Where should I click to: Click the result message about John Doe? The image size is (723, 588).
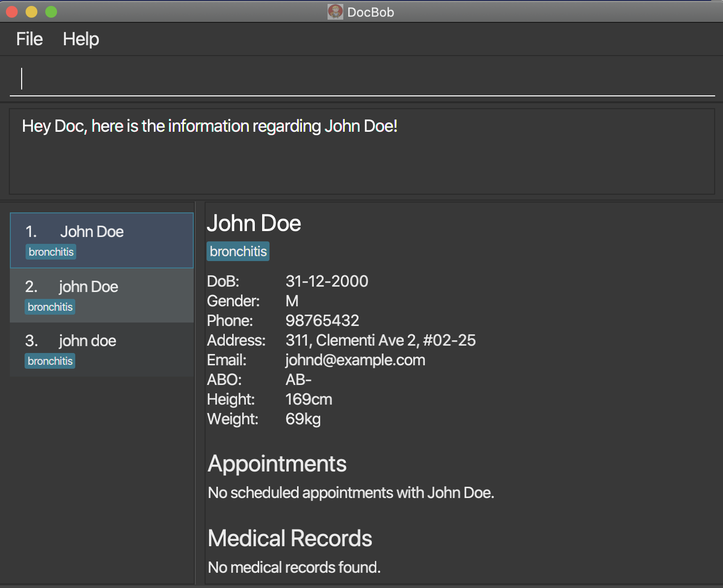point(210,126)
